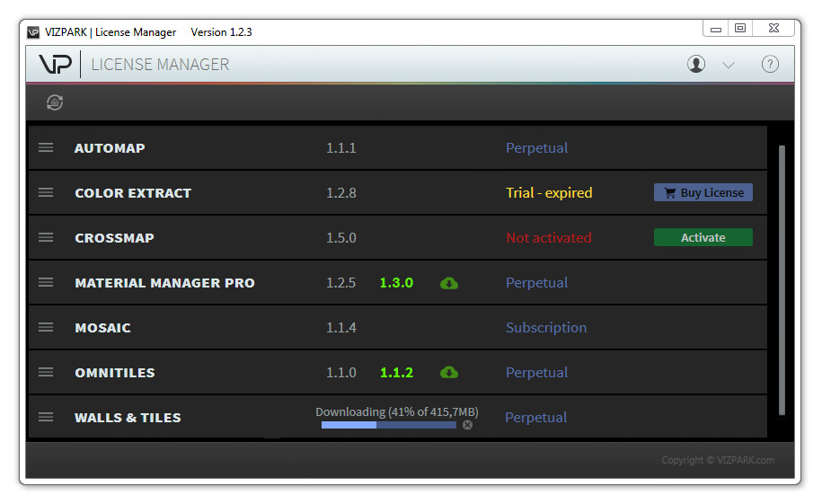Click the refresh licenses icon in toolbar
The height and width of the screenshot is (504, 822).
(x=55, y=102)
